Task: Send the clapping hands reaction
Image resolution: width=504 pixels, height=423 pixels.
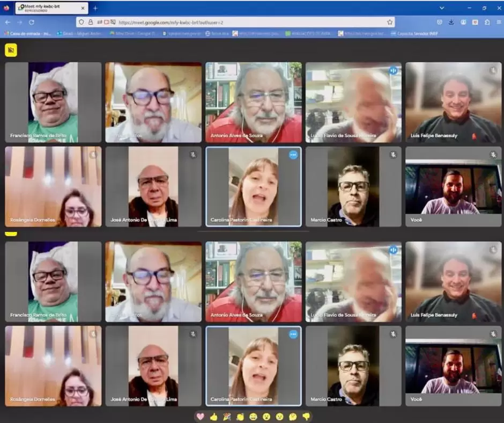Action: [240, 417]
